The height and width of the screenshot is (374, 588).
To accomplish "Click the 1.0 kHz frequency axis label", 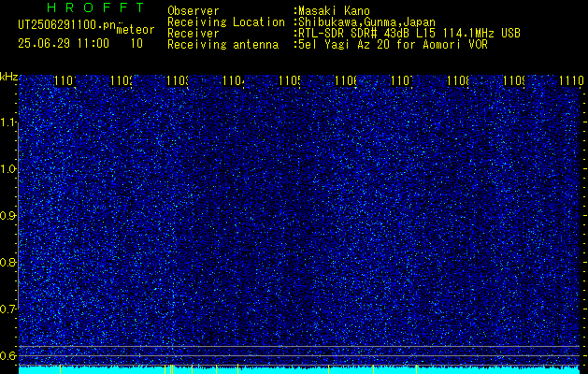I will click(x=8, y=169).
